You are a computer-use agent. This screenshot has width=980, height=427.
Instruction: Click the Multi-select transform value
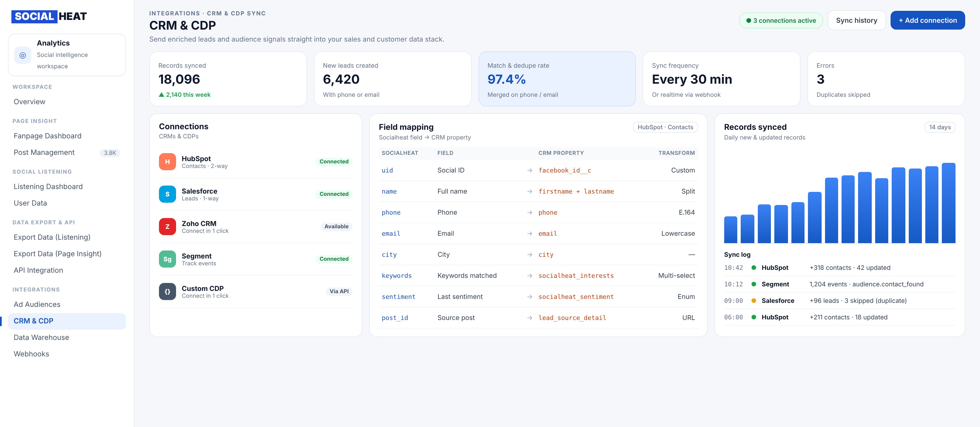[676, 276]
